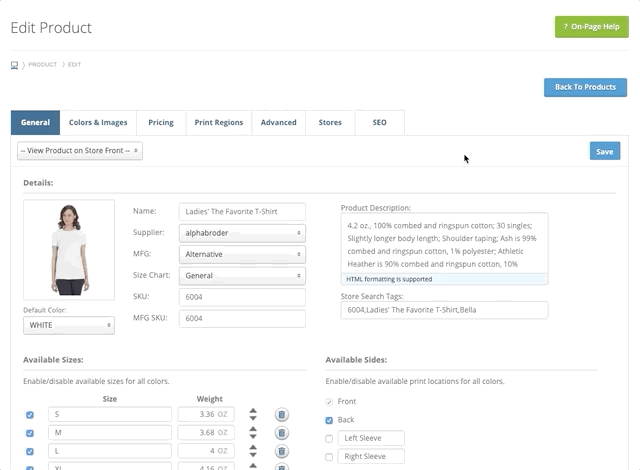Click the product Name field
The width and height of the screenshot is (640, 470).
[242, 212]
